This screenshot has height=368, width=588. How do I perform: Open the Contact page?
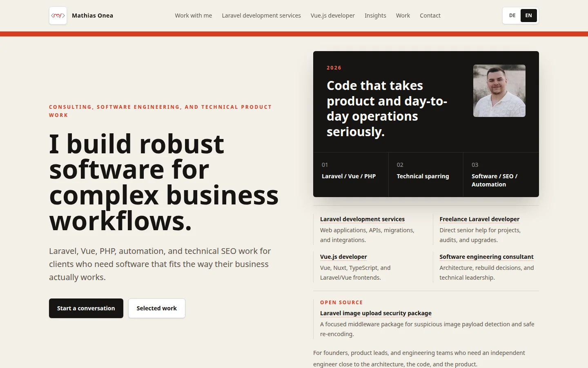click(x=430, y=16)
